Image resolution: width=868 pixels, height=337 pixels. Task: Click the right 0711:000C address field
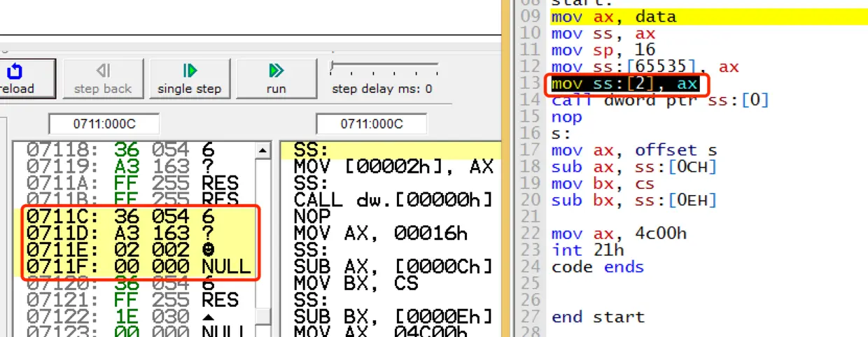click(x=372, y=124)
